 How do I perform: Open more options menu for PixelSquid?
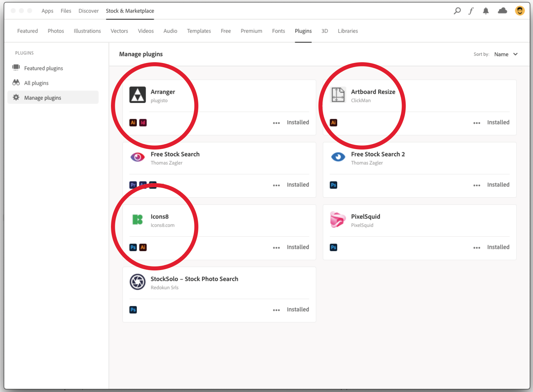click(x=477, y=248)
